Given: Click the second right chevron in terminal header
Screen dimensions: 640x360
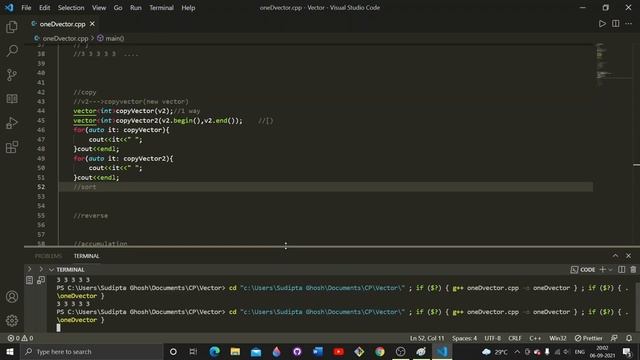Looking at the screenshot, I should pos(41,269).
